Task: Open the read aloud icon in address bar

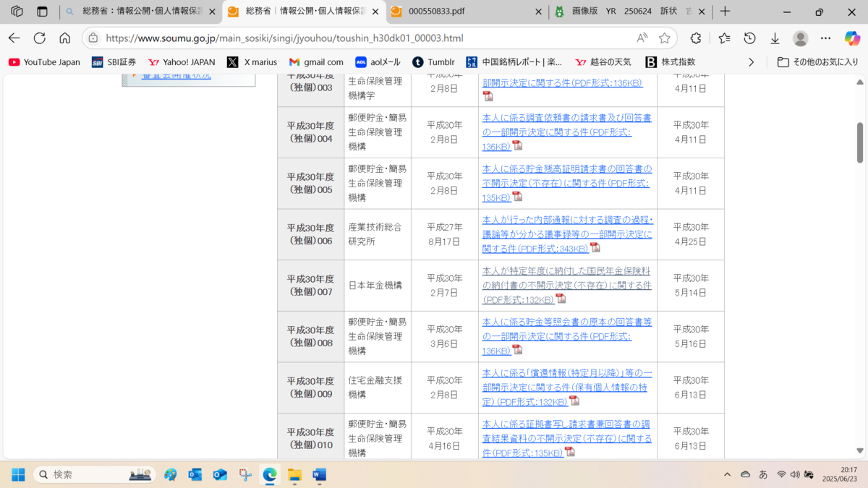Action: click(x=642, y=38)
